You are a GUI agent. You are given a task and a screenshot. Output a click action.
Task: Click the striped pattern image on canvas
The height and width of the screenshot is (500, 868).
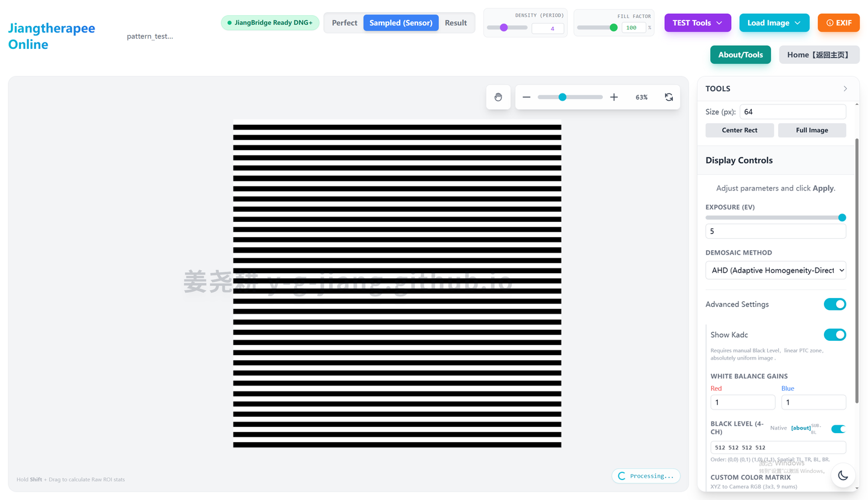pyautogui.click(x=397, y=283)
